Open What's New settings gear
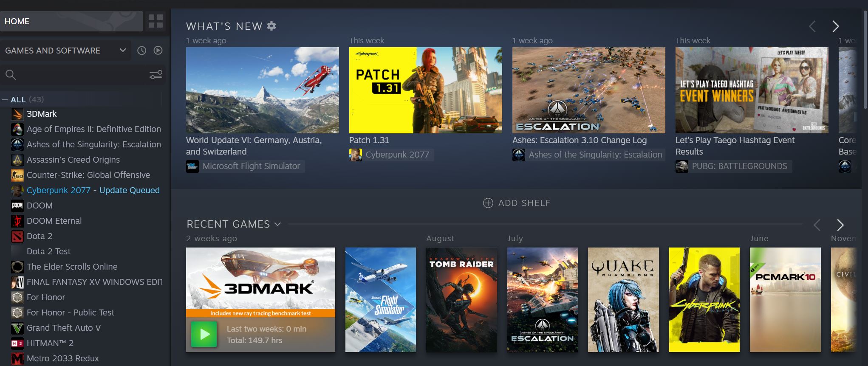The width and height of the screenshot is (868, 366). pyautogui.click(x=271, y=26)
